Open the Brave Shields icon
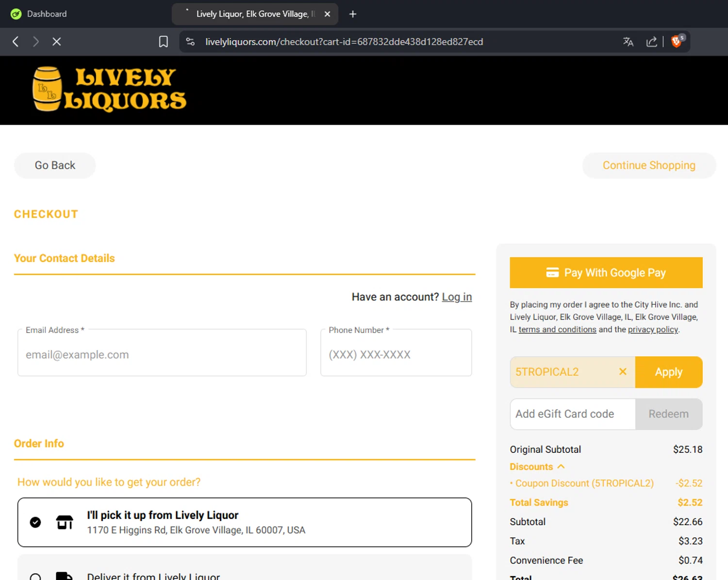This screenshot has width=728, height=580. pos(677,41)
